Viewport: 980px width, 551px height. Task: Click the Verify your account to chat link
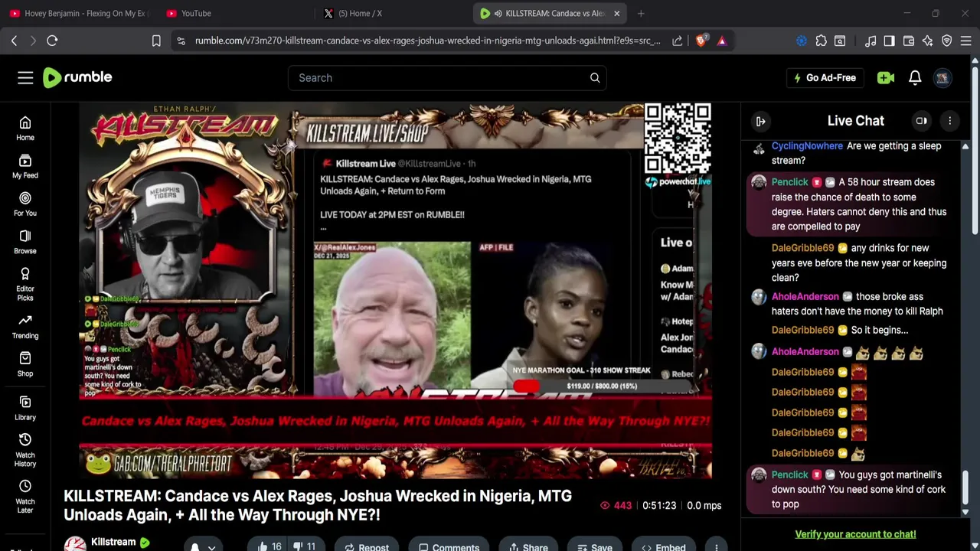[x=855, y=534]
